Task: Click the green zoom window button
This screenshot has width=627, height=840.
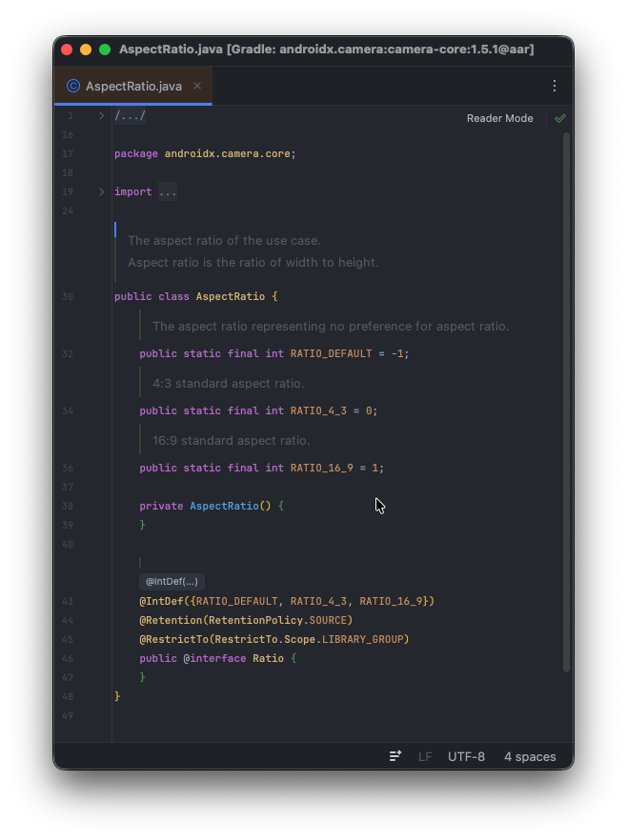Action: tap(105, 50)
